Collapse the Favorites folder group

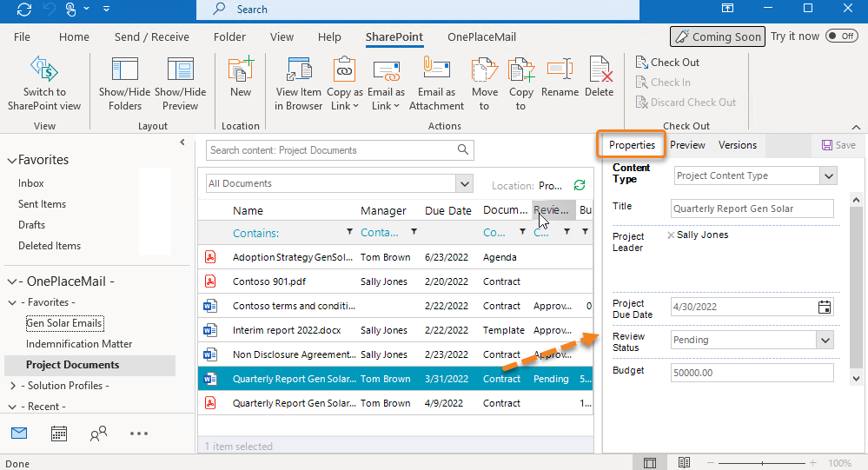click(x=12, y=161)
